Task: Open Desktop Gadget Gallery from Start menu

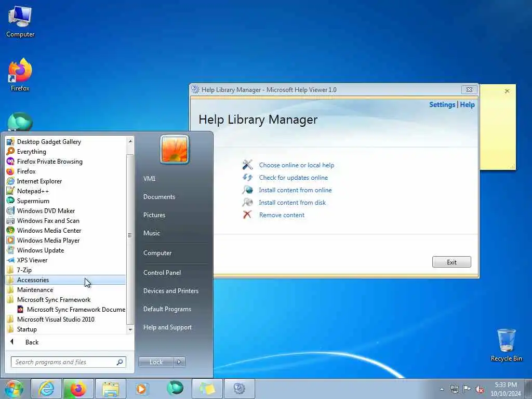Action: (66, 142)
